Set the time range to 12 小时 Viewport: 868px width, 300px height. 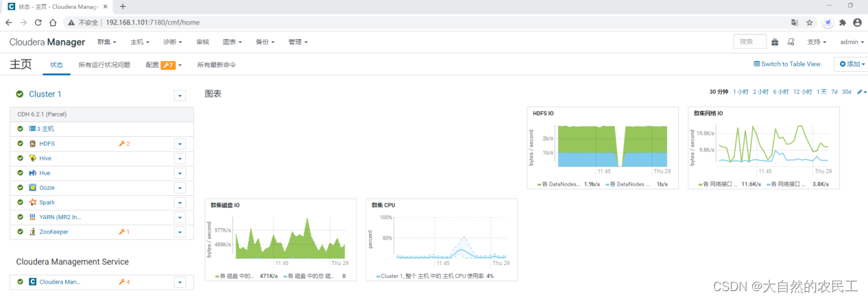803,92
